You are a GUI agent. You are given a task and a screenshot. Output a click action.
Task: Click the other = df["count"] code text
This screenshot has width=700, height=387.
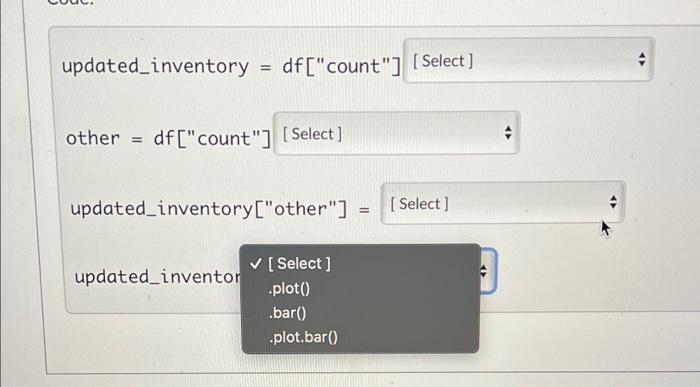[x=168, y=138]
